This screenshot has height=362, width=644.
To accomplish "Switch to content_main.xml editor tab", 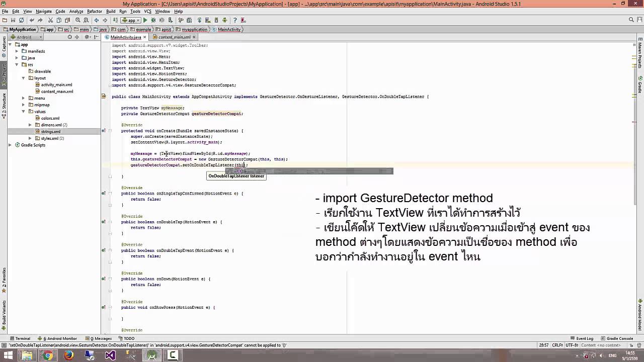I will (174, 37).
